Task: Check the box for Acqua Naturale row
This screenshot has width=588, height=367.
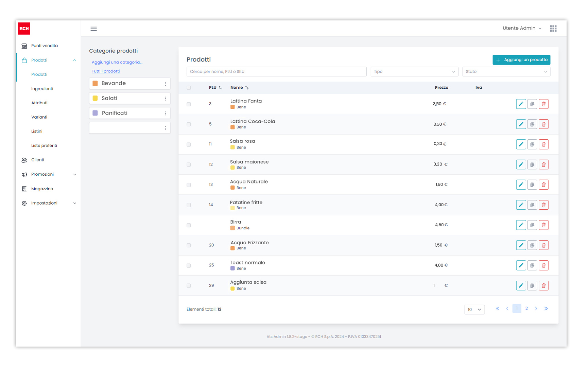Action: point(189,185)
